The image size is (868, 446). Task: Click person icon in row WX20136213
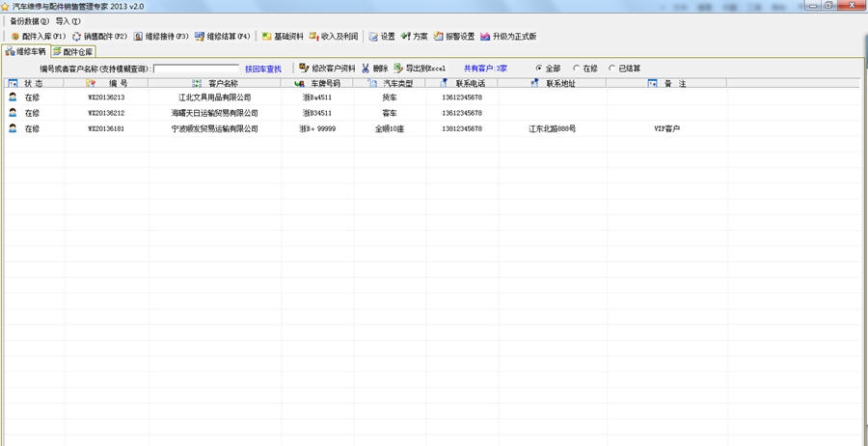pyautogui.click(x=13, y=97)
